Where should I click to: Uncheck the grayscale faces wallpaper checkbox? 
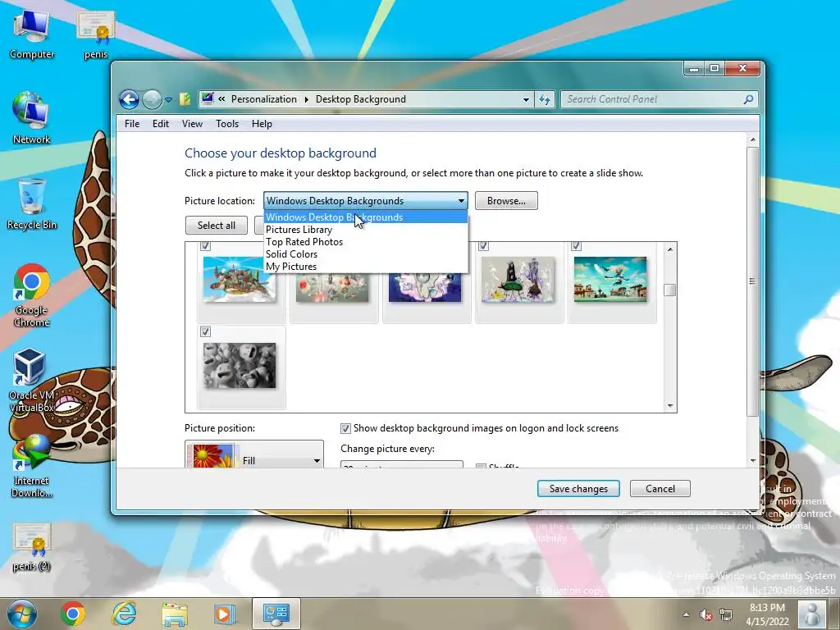[205, 331]
